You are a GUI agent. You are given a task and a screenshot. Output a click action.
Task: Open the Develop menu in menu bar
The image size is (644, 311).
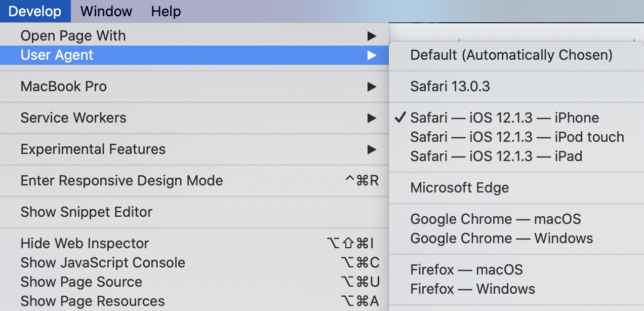click(35, 11)
